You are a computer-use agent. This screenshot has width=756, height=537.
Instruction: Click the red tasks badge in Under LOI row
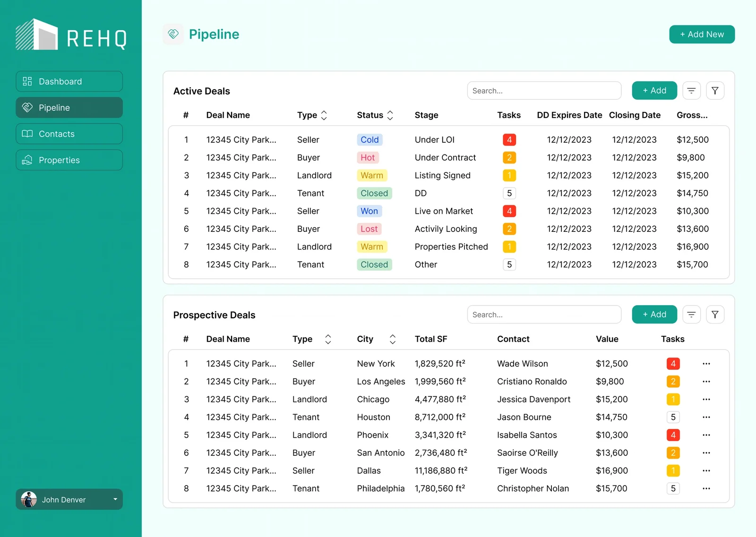509,140
